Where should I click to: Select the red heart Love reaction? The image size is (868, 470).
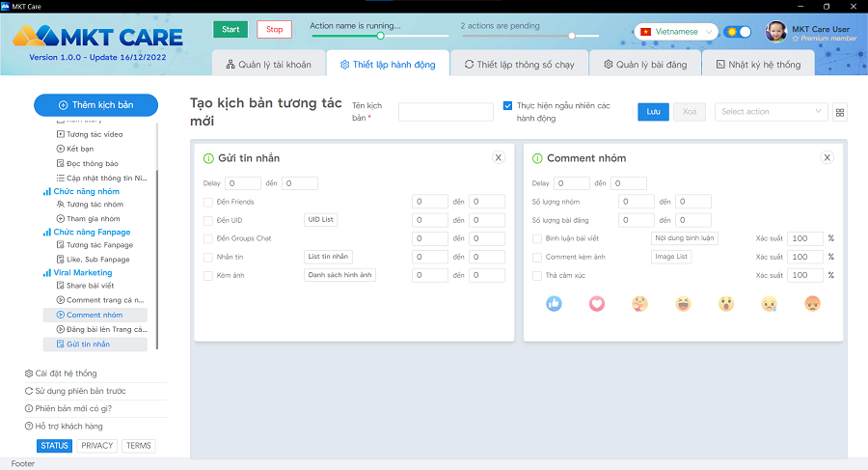coord(597,303)
